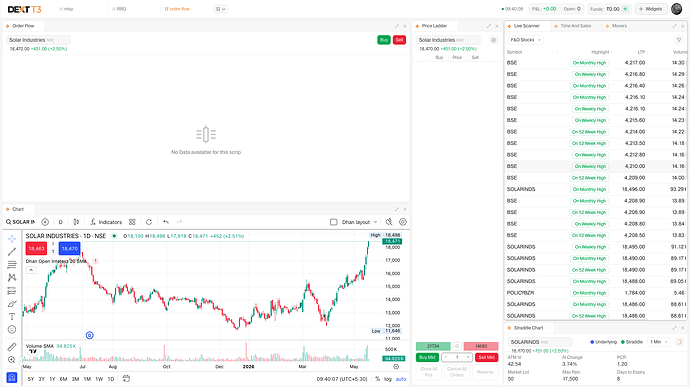690x387 pixels.
Task: Expand the Order Flow panel
Action: point(396,26)
